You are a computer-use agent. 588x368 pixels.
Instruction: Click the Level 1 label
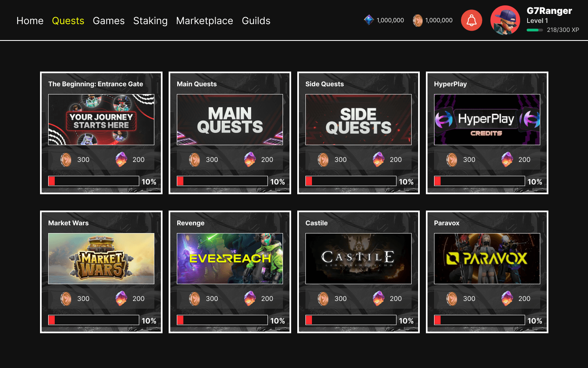[537, 21]
